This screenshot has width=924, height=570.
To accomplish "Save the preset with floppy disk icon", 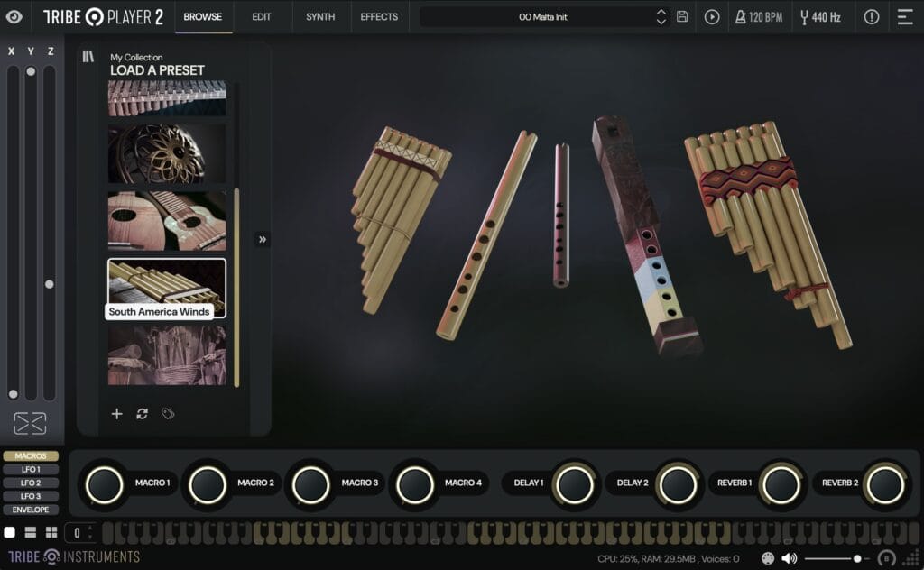I will [x=682, y=16].
